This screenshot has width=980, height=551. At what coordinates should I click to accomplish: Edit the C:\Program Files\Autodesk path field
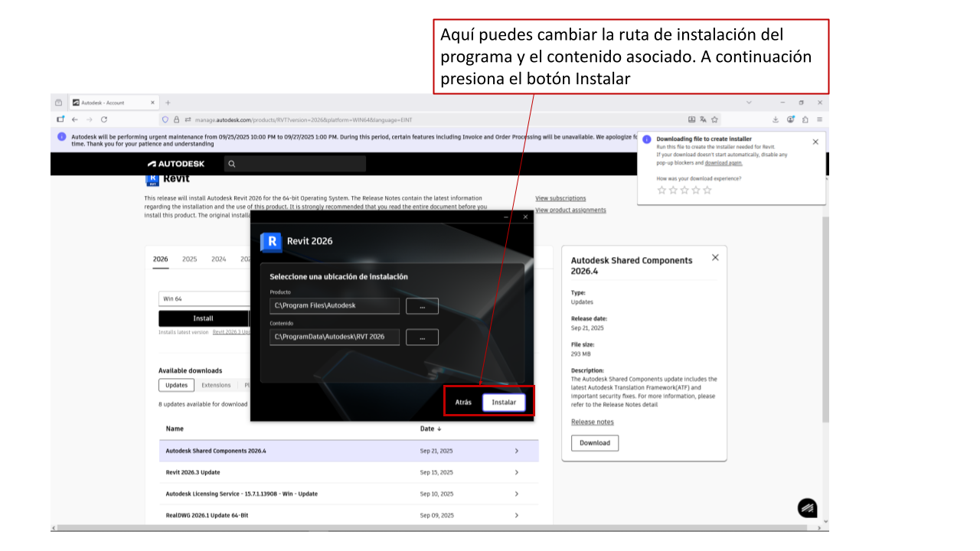point(335,306)
